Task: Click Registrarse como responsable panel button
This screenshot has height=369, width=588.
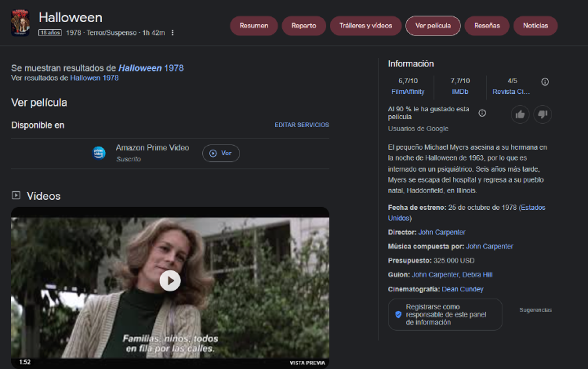Action: point(445,314)
